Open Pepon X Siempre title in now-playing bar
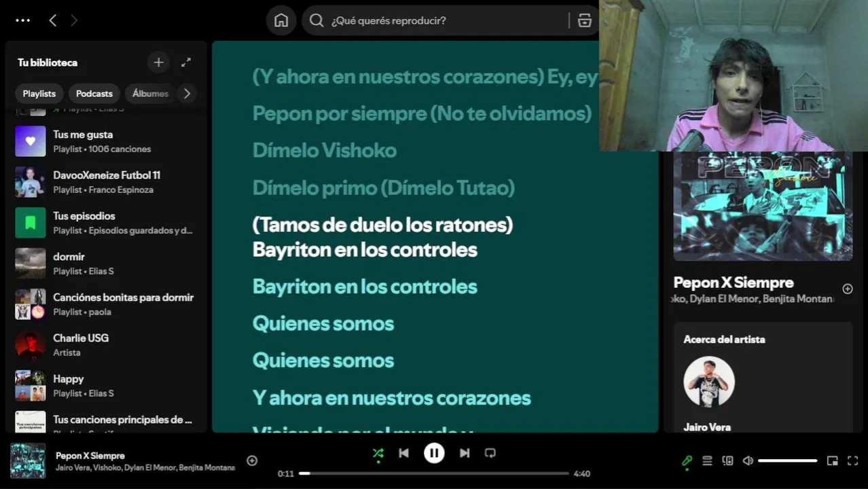The height and width of the screenshot is (489, 868). click(x=90, y=456)
